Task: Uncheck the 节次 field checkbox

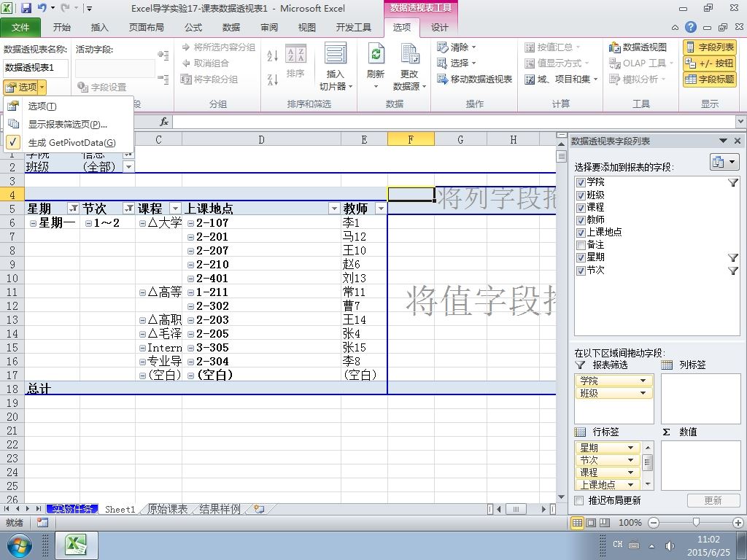Action: [x=581, y=271]
